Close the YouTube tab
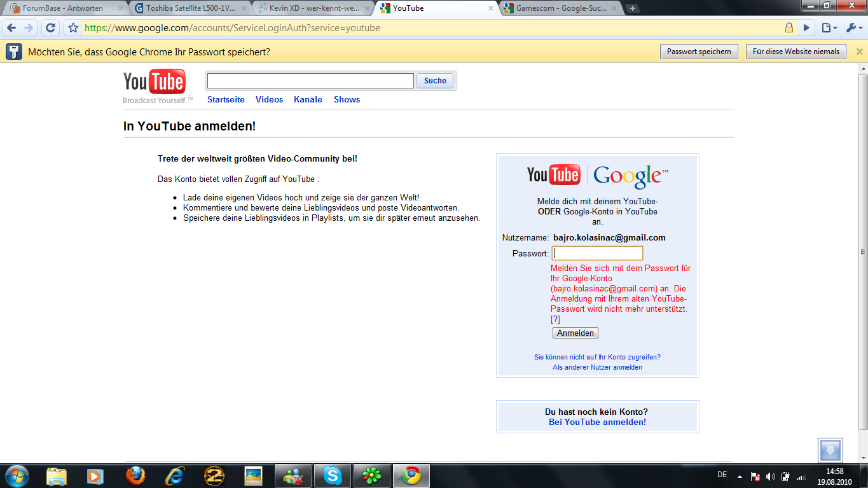The height and width of the screenshot is (488, 868). (x=490, y=8)
